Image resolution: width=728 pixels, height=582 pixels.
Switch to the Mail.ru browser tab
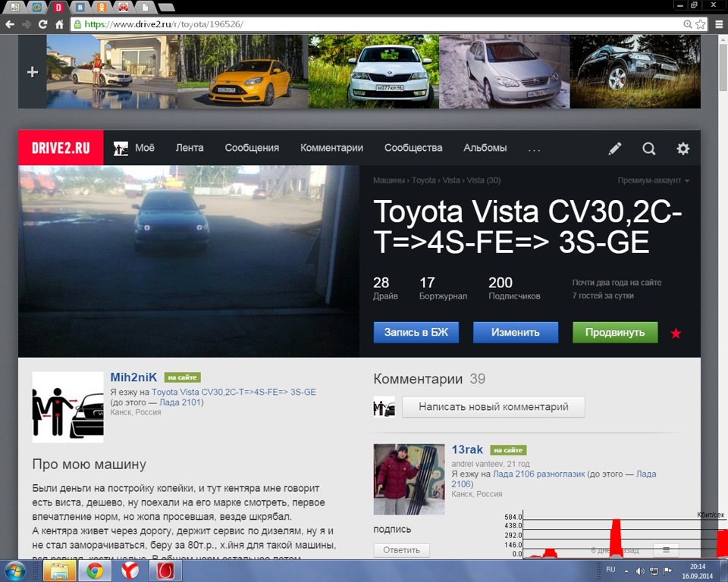click(37, 7)
